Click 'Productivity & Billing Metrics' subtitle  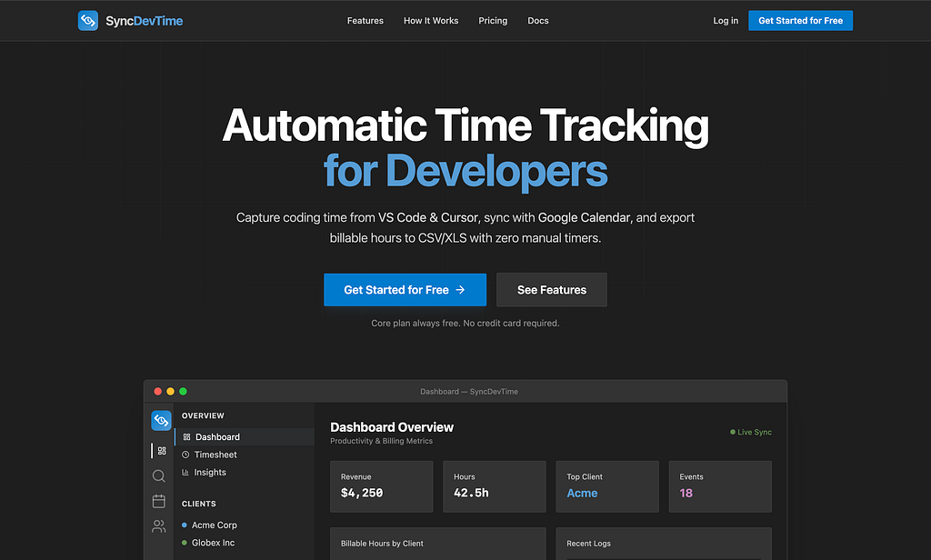click(381, 441)
